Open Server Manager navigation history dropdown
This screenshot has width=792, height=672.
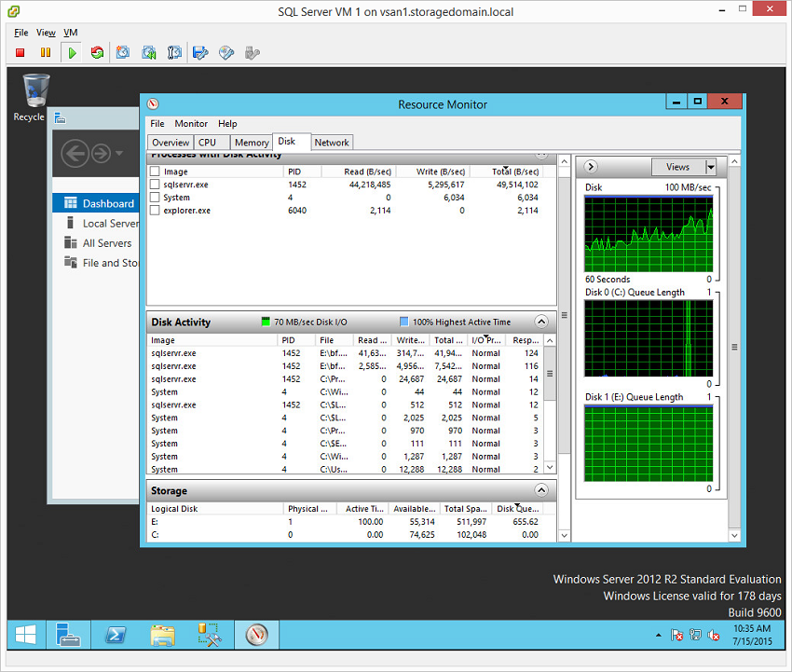click(119, 153)
